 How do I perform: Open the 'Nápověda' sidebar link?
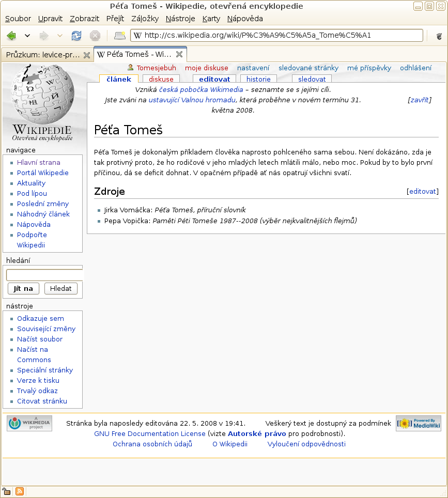click(34, 224)
